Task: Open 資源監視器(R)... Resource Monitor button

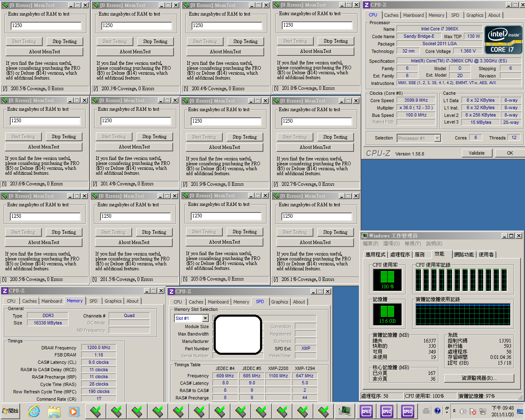Action: point(479,378)
